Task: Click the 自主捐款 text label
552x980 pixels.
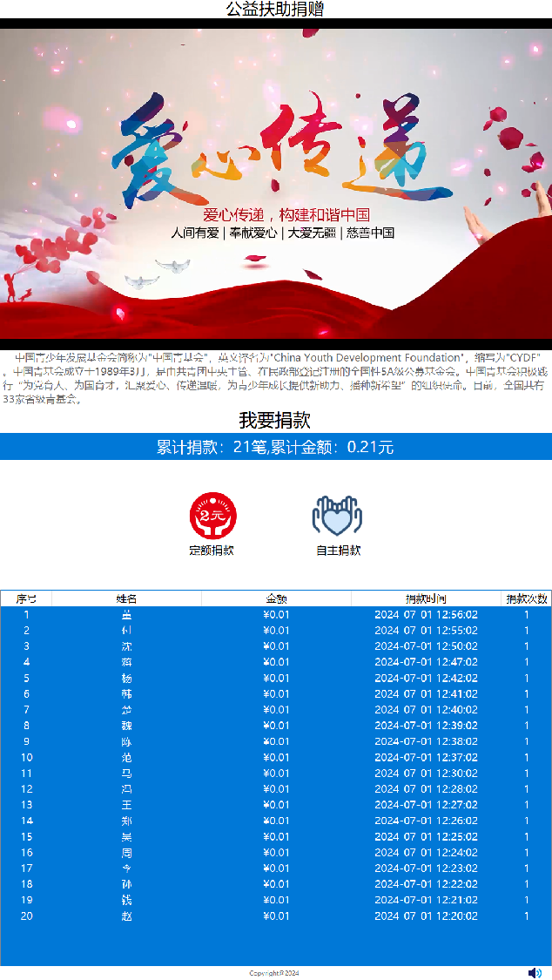Action: point(338,551)
